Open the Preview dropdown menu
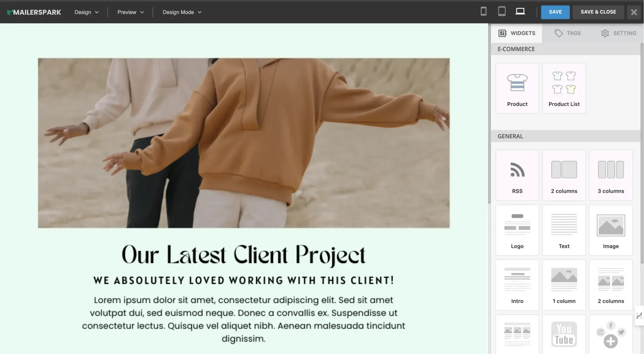The width and height of the screenshot is (644, 354). [130, 12]
